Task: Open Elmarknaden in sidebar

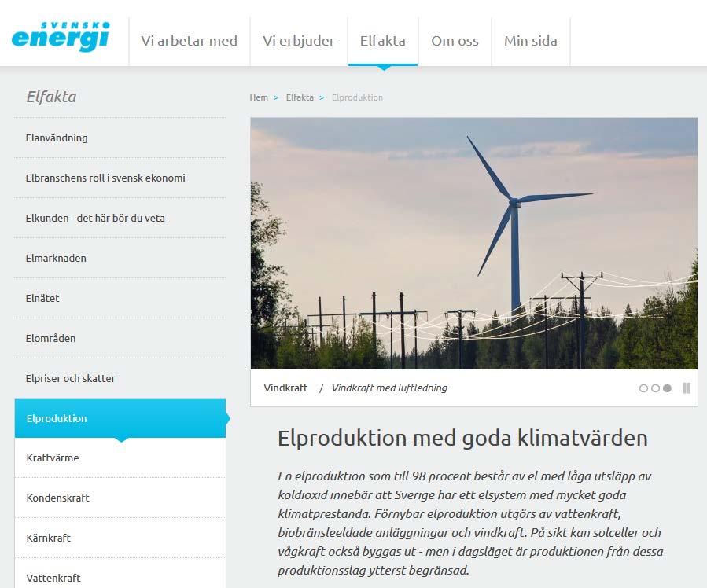Action: pyautogui.click(x=120, y=258)
